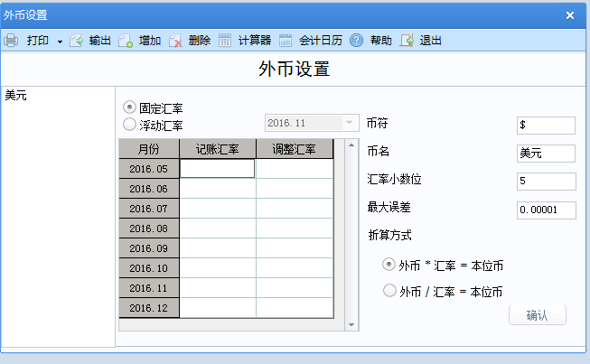Select 美元 in the currency list

[x=16, y=95]
